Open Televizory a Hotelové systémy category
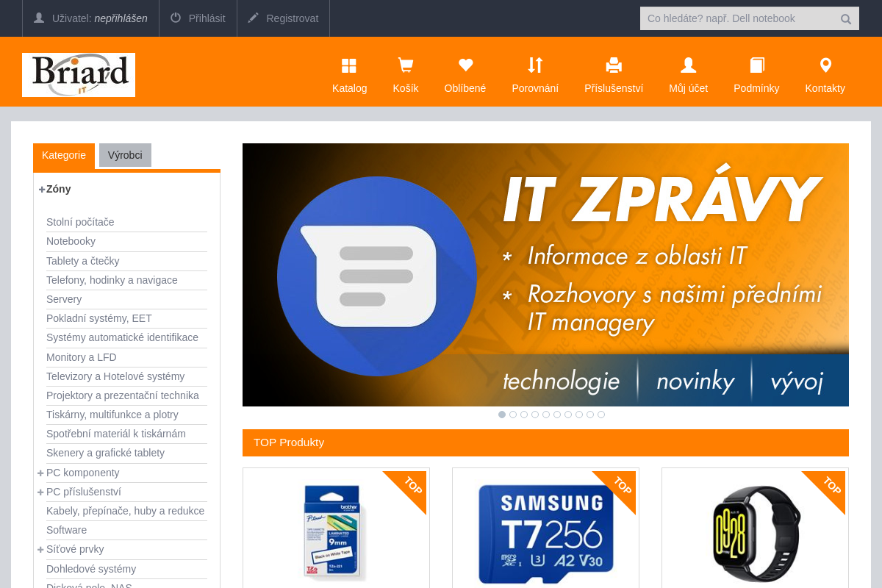This screenshot has width=882, height=588. point(115,376)
